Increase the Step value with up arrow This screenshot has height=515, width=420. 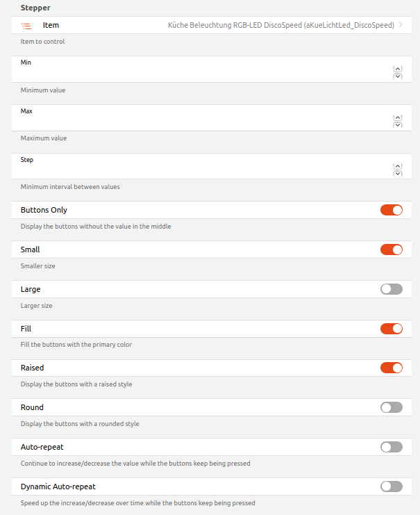click(398, 166)
